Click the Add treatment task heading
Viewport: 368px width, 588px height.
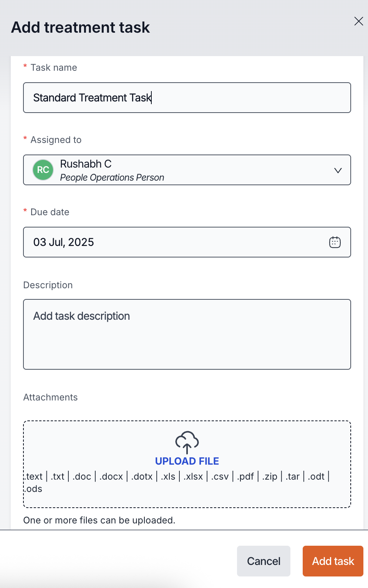coord(81,28)
